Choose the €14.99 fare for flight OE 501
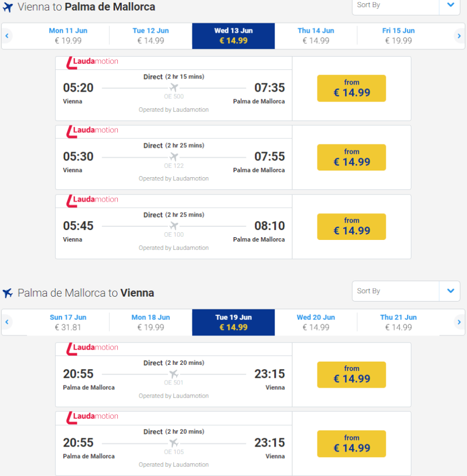 [351, 374]
